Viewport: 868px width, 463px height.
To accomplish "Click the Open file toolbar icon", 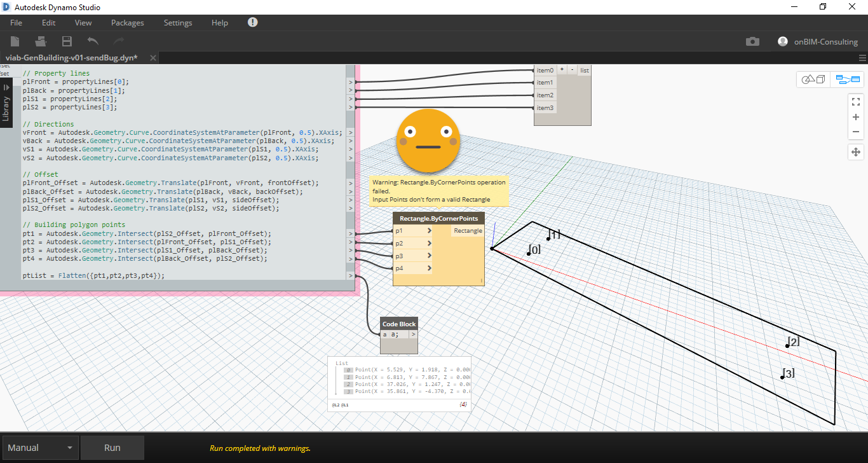I will click(41, 41).
